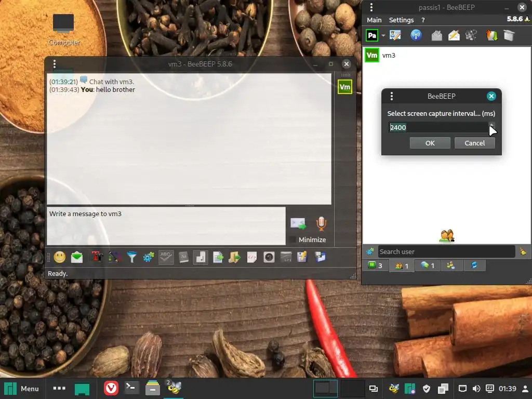Close the BeeBEEP interval dialog

pyautogui.click(x=491, y=96)
